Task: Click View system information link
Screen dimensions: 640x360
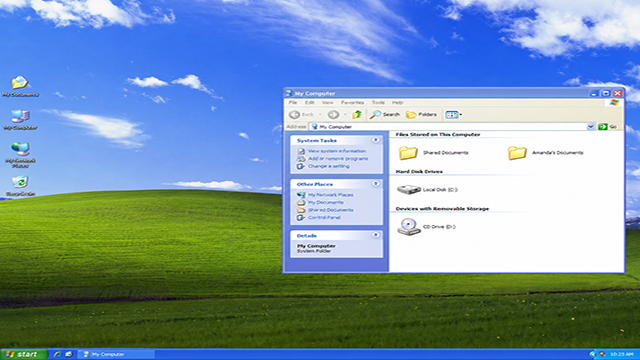Action: point(337,151)
